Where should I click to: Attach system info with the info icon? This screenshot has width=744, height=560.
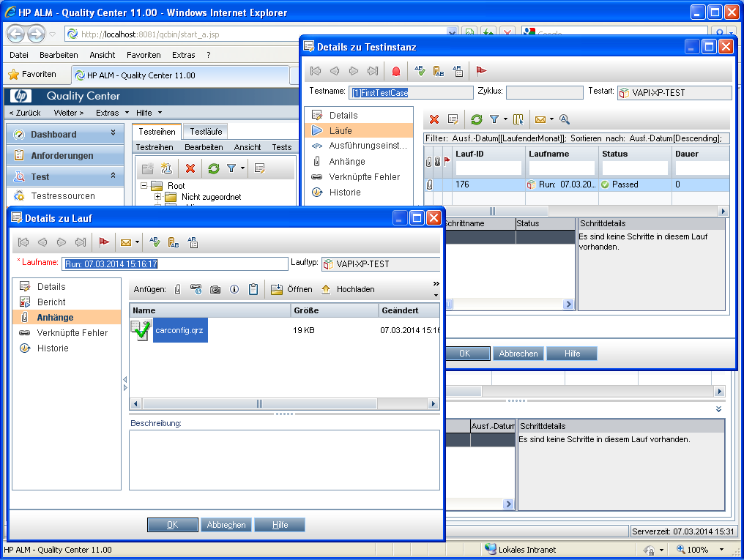[234, 289]
